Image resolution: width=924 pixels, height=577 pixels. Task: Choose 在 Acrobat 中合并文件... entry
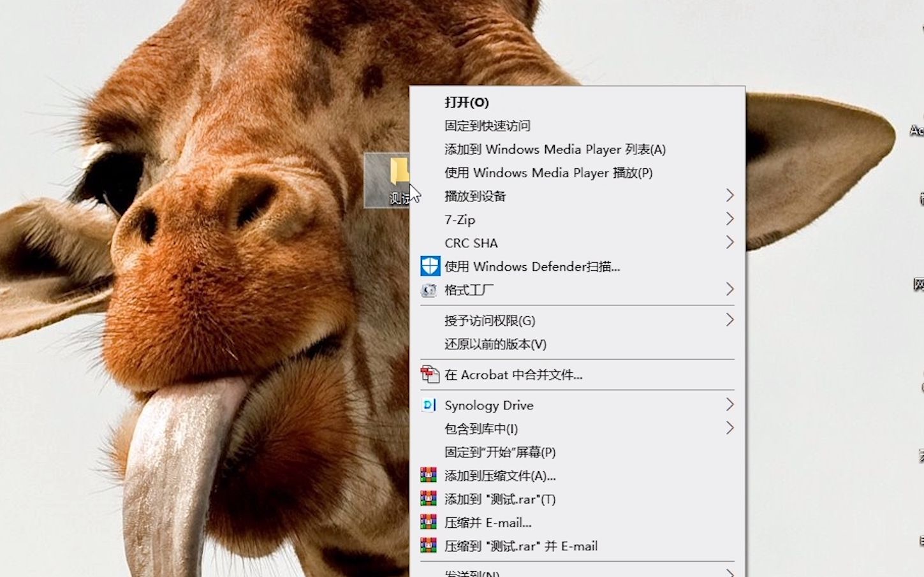(577, 375)
